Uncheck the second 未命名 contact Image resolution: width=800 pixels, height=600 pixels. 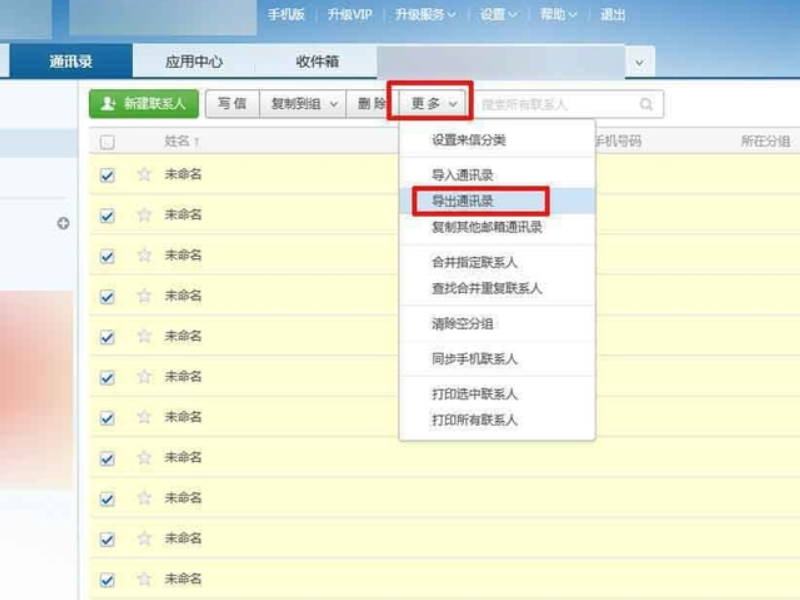tap(107, 214)
